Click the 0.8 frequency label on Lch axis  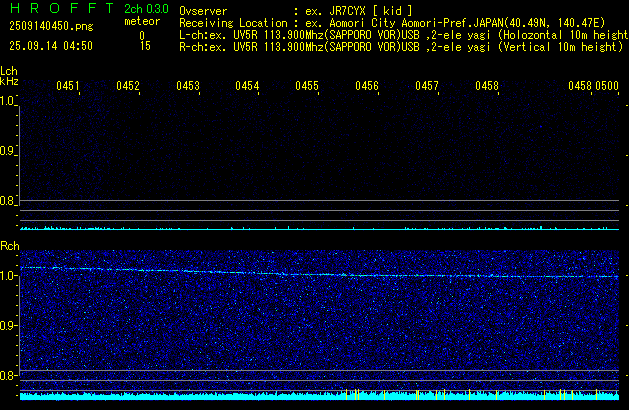pos(7,201)
